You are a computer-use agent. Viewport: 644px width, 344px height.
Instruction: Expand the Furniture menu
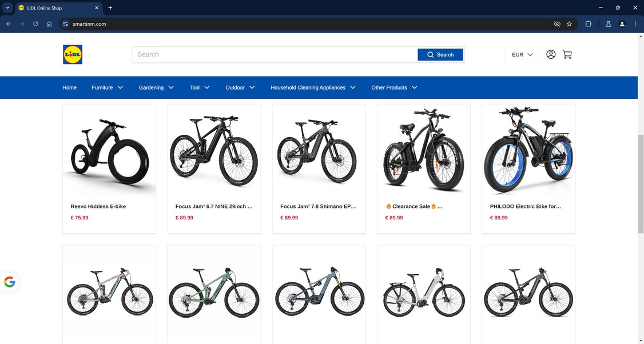pyautogui.click(x=107, y=87)
